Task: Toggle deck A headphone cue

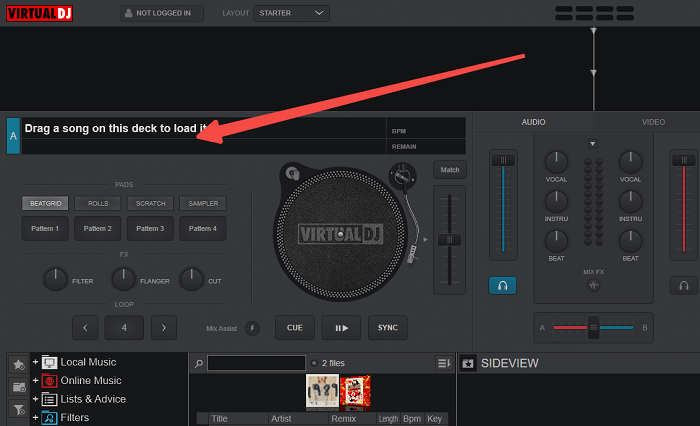Action: click(x=502, y=286)
